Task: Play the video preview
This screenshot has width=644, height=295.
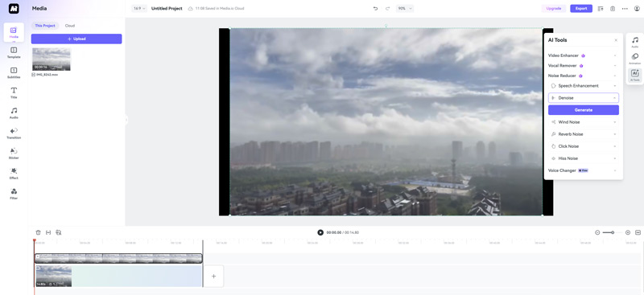Action: 320,232
